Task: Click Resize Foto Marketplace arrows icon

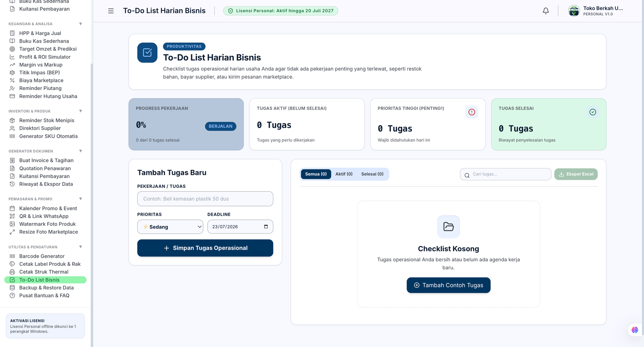Action: pyautogui.click(x=12, y=232)
